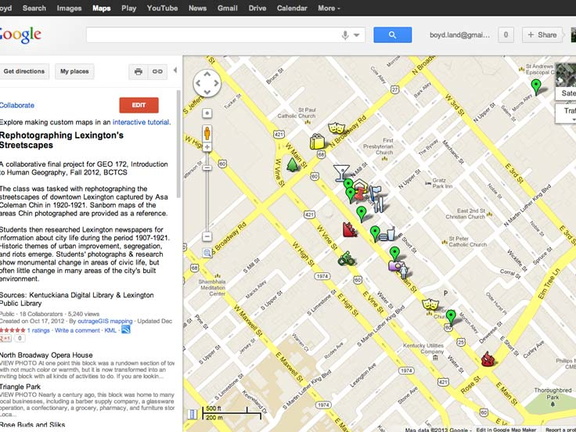Viewport: 576px width, 432px height.
Task: Select Maps in the top bar
Action: [101, 8]
